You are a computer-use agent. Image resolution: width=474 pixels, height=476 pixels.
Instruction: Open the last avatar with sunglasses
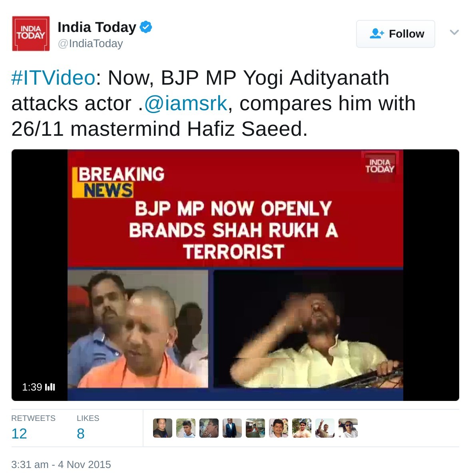[x=348, y=428]
